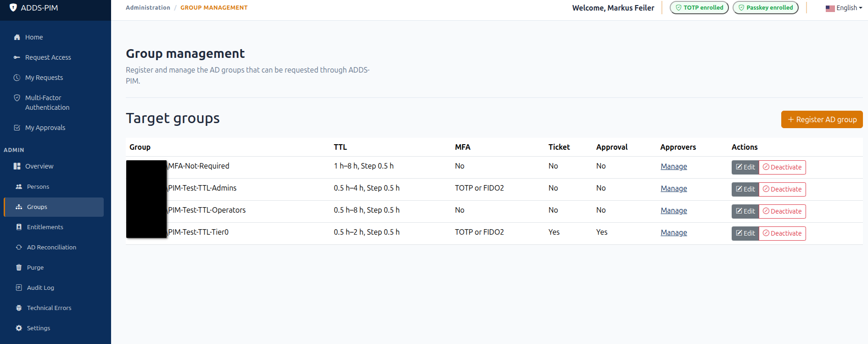The height and width of the screenshot is (344, 868).
Task: Click the Groups hierarchy icon in sidebar
Action: click(x=19, y=207)
